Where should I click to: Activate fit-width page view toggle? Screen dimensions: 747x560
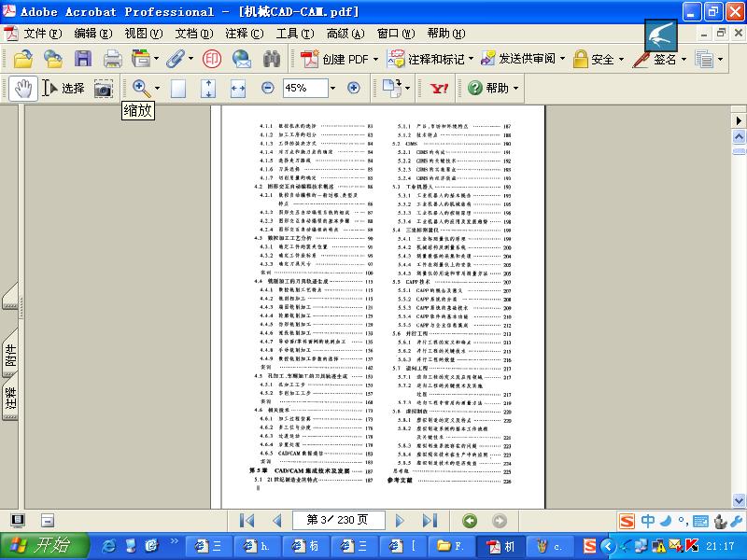click(236, 88)
